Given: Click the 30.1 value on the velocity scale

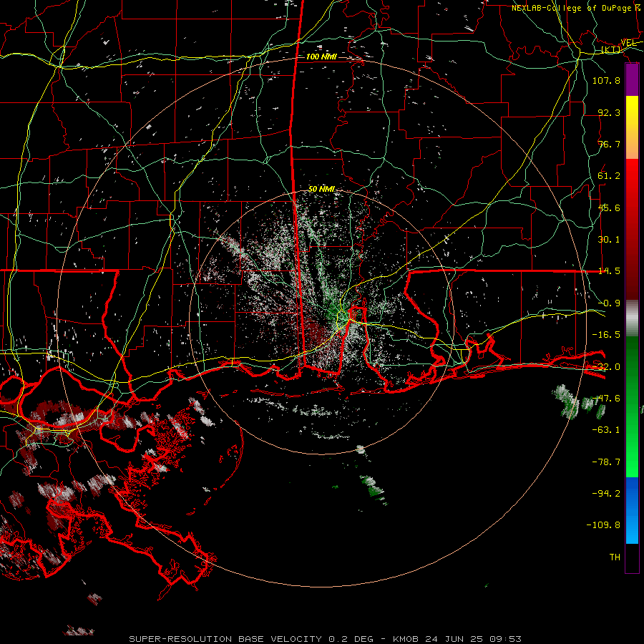Looking at the screenshot, I should tap(609, 240).
